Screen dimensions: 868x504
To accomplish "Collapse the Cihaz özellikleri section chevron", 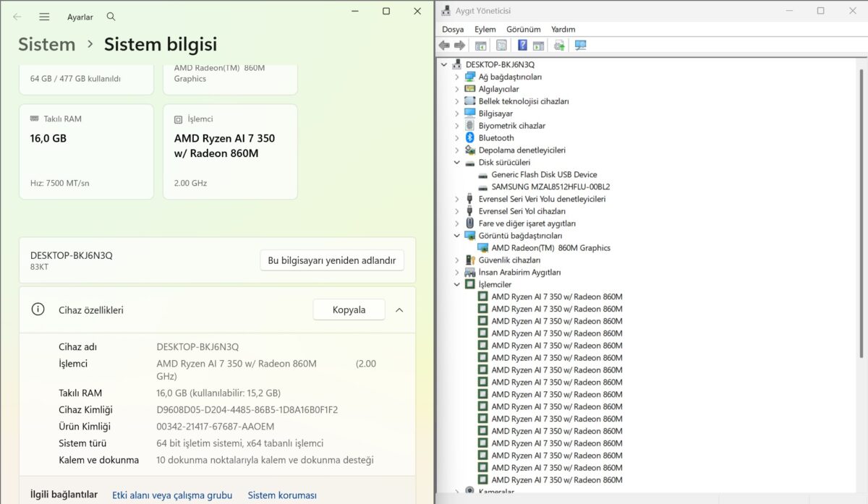I will (399, 310).
